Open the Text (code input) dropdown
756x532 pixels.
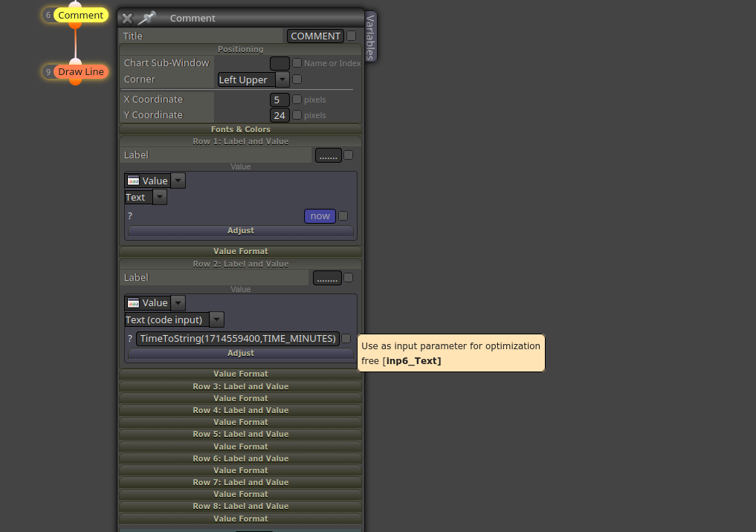(174, 319)
